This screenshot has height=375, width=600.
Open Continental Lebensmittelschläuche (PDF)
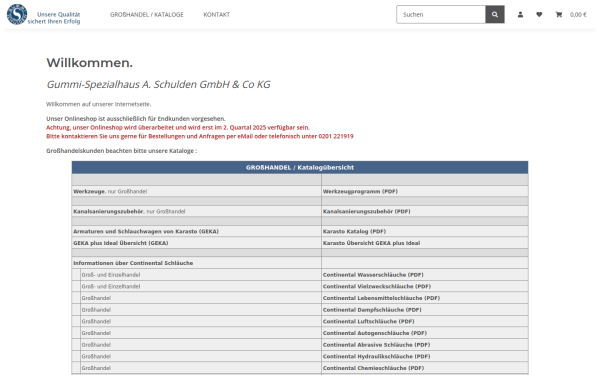[381, 298]
